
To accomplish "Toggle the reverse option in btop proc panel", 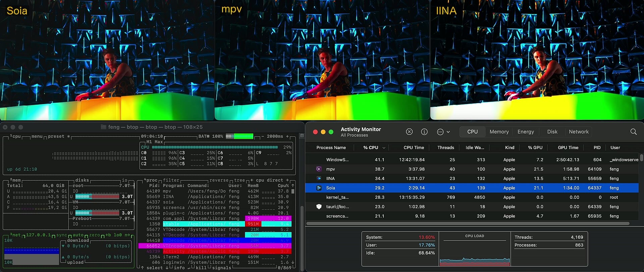I will pos(219,180).
